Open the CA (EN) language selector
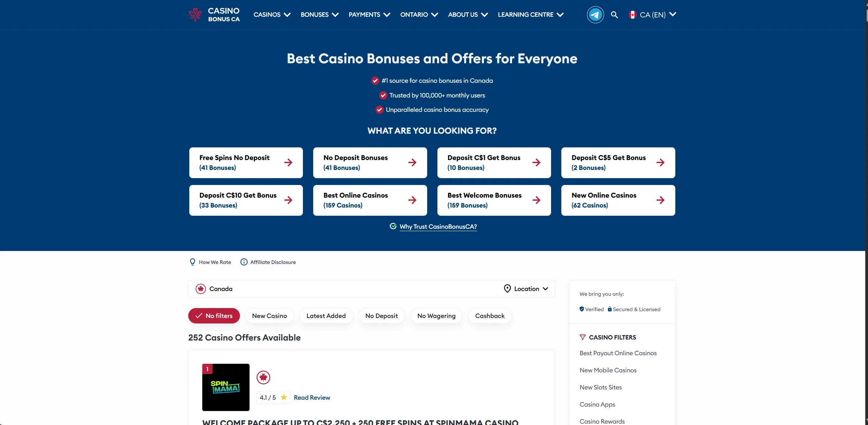The height and width of the screenshot is (425, 868). (x=653, y=15)
